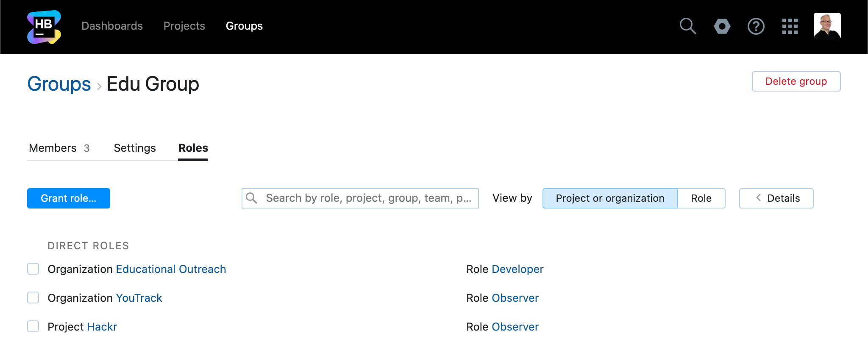This screenshot has width=868, height=356.
Task: Click the Grant role button
Action: click(69, 198)
